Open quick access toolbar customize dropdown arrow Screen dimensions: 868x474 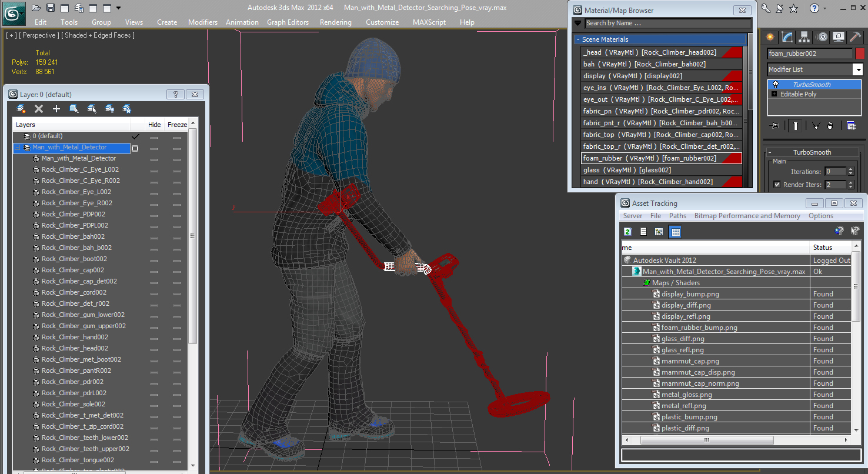pos(119,8)
